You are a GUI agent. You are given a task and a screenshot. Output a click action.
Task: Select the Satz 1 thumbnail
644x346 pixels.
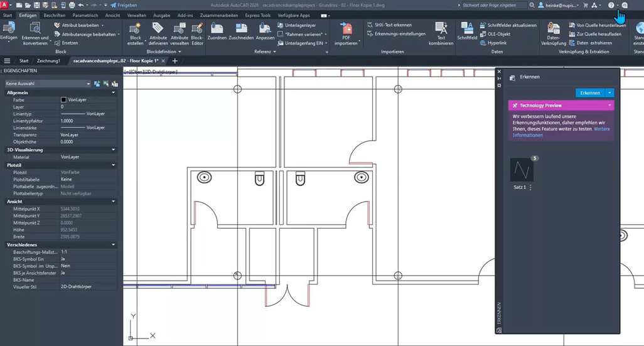[x=522, y=170]
